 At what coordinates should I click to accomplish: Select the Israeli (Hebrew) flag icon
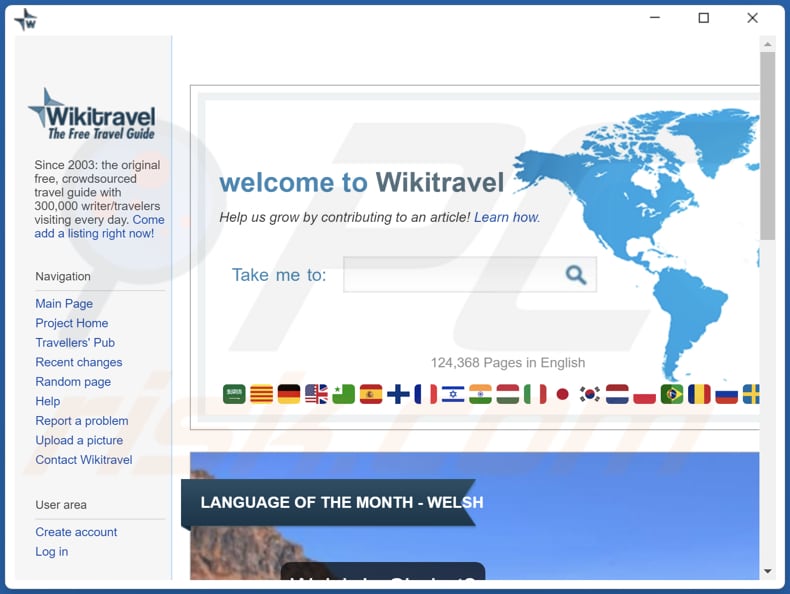pyautogui.click(x=453, y=394)
